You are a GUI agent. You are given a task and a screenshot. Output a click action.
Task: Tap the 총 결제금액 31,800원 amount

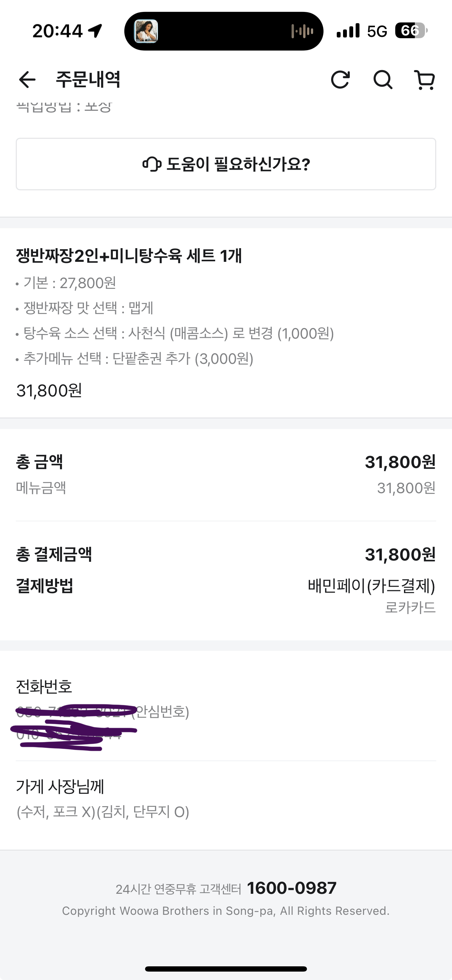[x=400, y=555]
